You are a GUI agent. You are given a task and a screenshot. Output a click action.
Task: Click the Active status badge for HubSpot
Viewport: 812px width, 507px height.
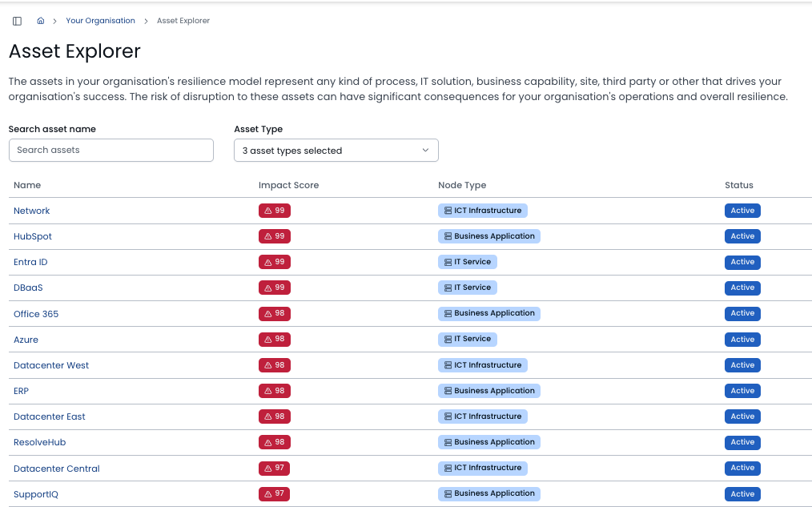click(x=742, y=236)
